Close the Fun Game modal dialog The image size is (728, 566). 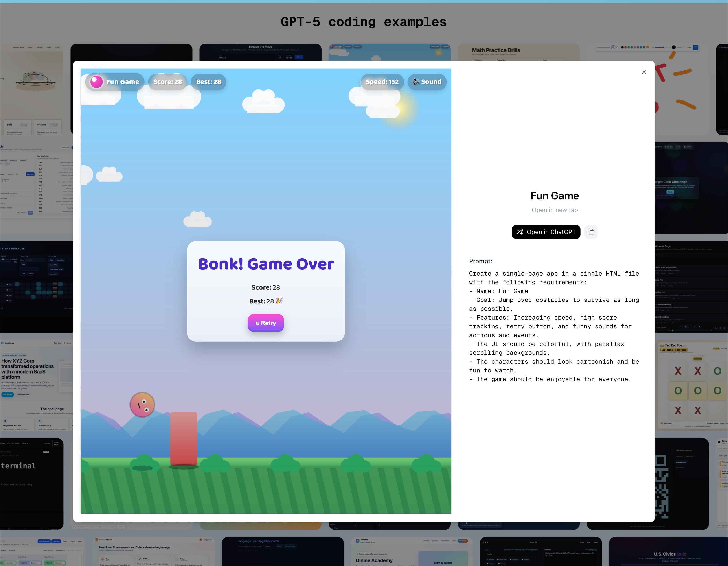644,72
